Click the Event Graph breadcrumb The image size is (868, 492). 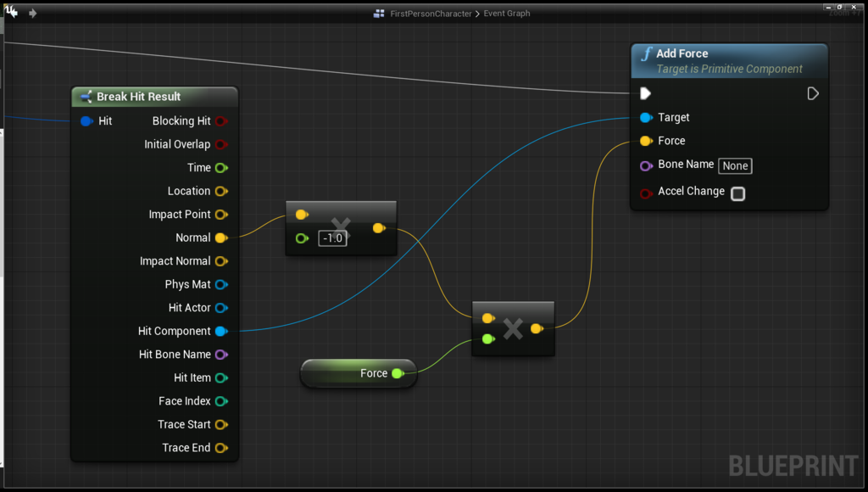click(507, 14)
